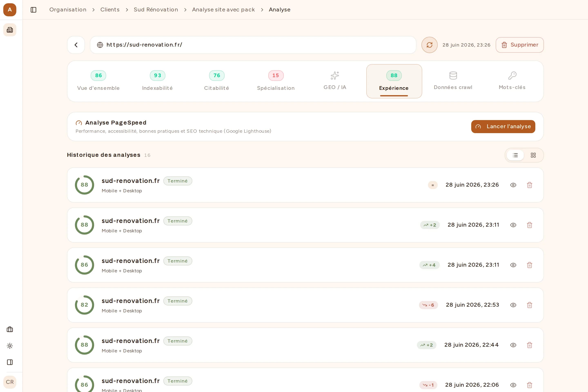The image size is (588, 392).
Task: Click the https://sud-renovation.fr/ URL field
Action: pos(253,45)
